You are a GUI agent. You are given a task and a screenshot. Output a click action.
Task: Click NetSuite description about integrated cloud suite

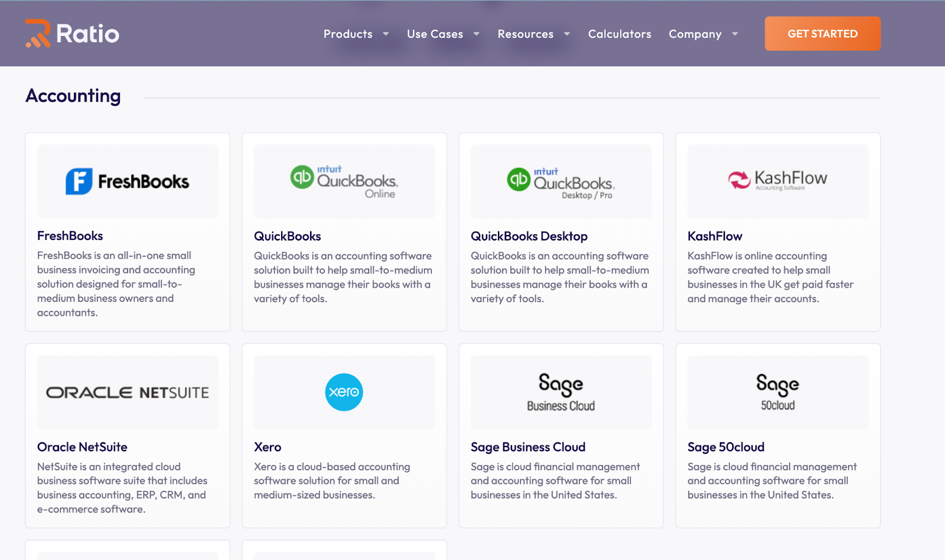122,488
